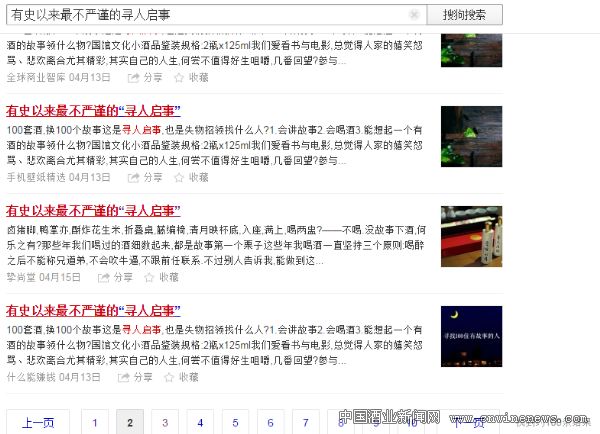
Task: Focus the search query input field
Action: click(200, 14)
